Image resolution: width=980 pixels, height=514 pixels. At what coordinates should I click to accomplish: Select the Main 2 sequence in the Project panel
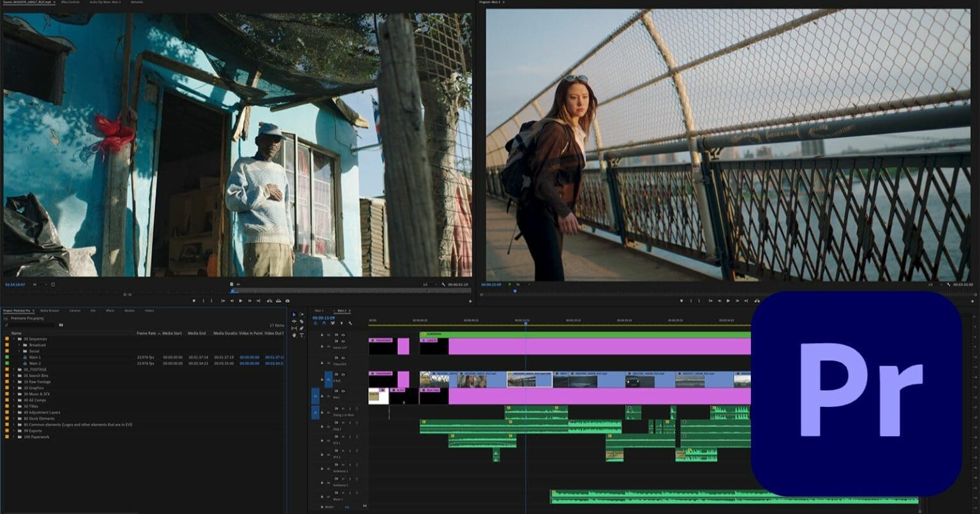pos(35,363)
